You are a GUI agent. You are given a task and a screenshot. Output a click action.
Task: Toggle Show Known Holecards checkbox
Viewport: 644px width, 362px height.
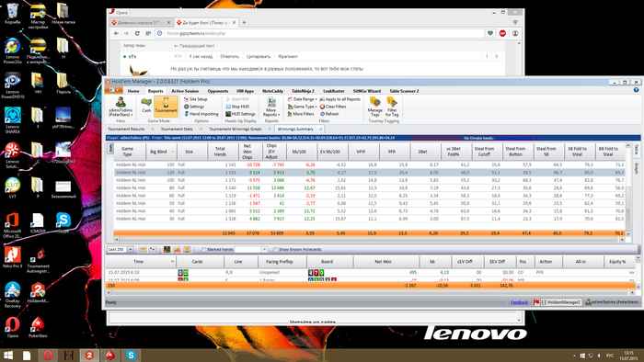pos(275,249)
